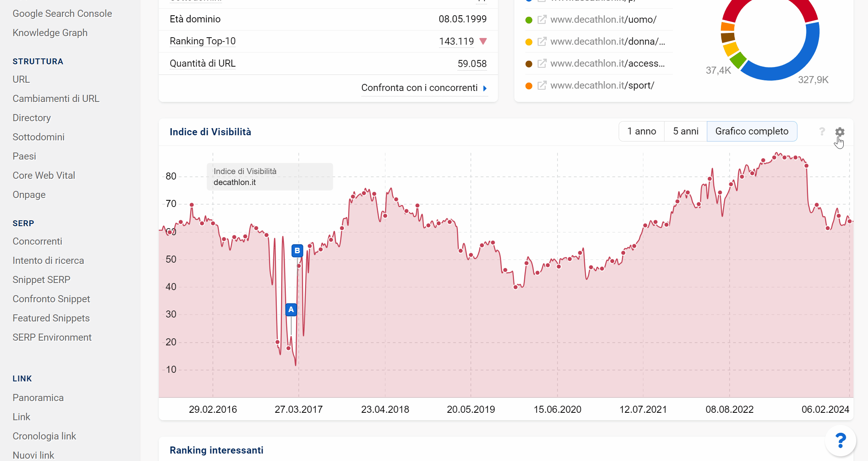Open the www.decathlon.it/donna/ directory link
Screen dimensions: 868x461
pos(608,42)
